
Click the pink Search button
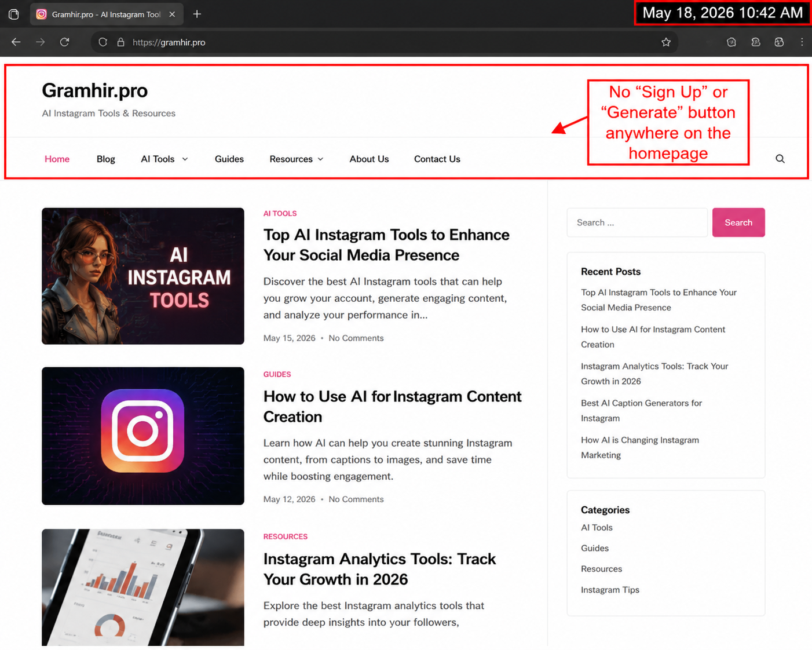[x=738, y=222]
